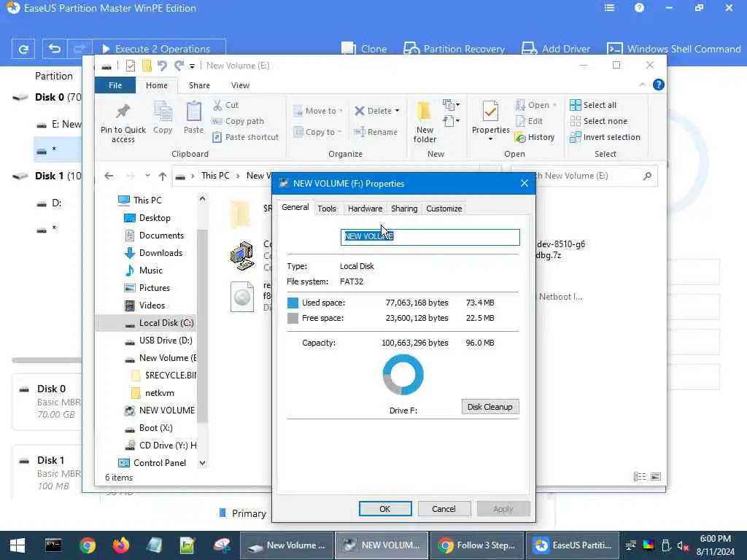Open the Copy to dropdown
The height and width of the screenshot is (560, 747).
click(318, 132)
